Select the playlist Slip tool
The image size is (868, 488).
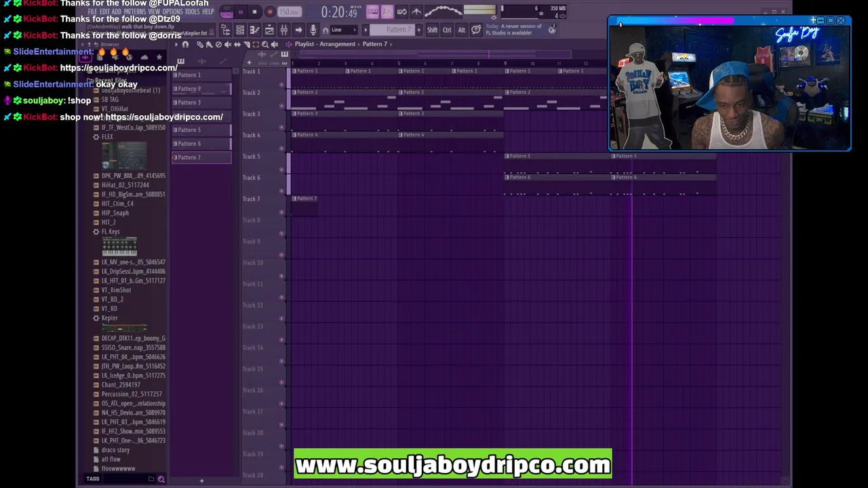pos(237,45)
